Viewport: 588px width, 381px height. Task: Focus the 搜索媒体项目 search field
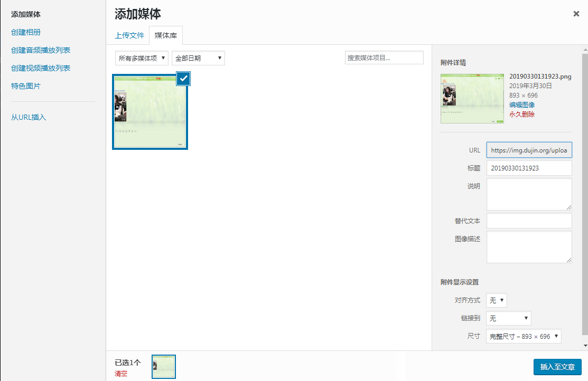pos(384,58)
